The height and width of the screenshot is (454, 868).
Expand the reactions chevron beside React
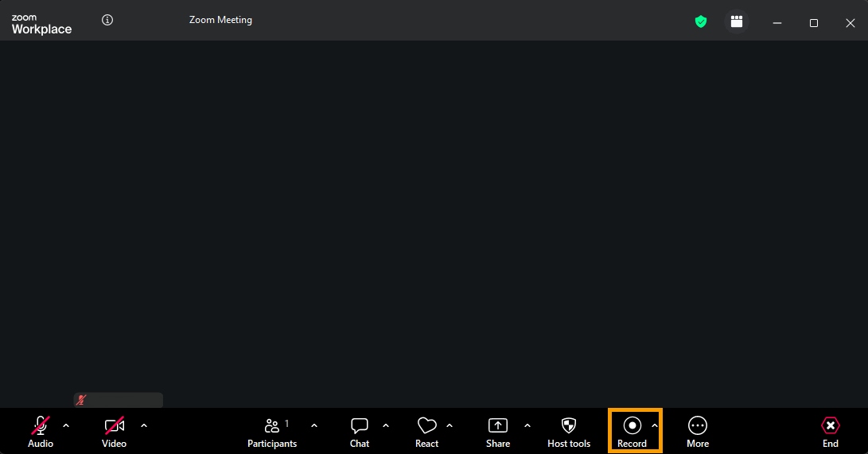click(450, 425)
